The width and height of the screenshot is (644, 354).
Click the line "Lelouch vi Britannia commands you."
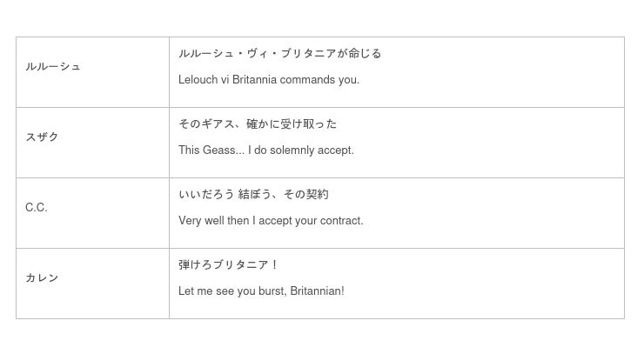269,80
